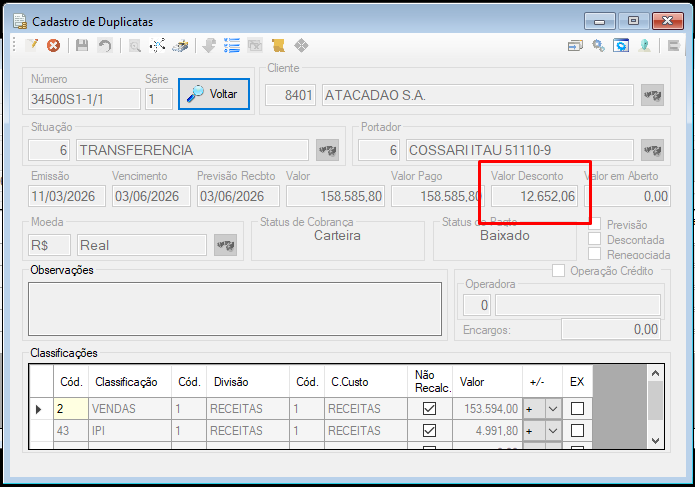Check the EX box in the IPI row
The image size is (695, 487).
577,430
